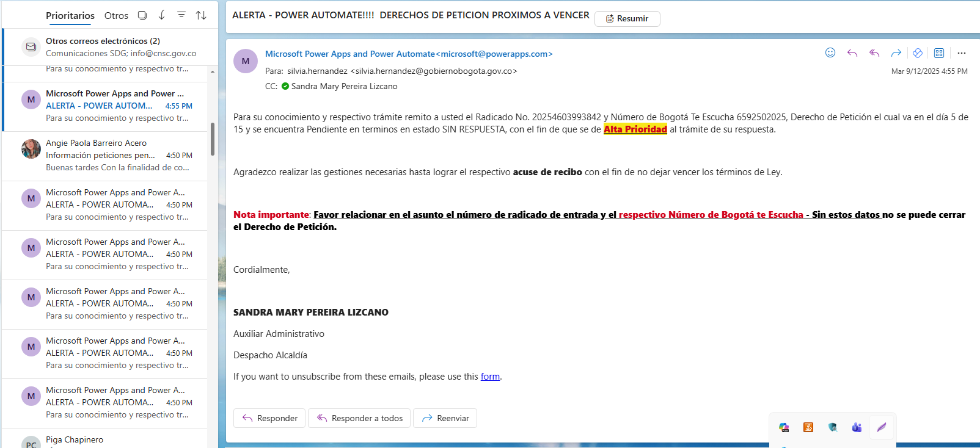This screenshot has height=448, width=980.
Task: Click the reply-all double arrow icon
Action: point(874,53)
